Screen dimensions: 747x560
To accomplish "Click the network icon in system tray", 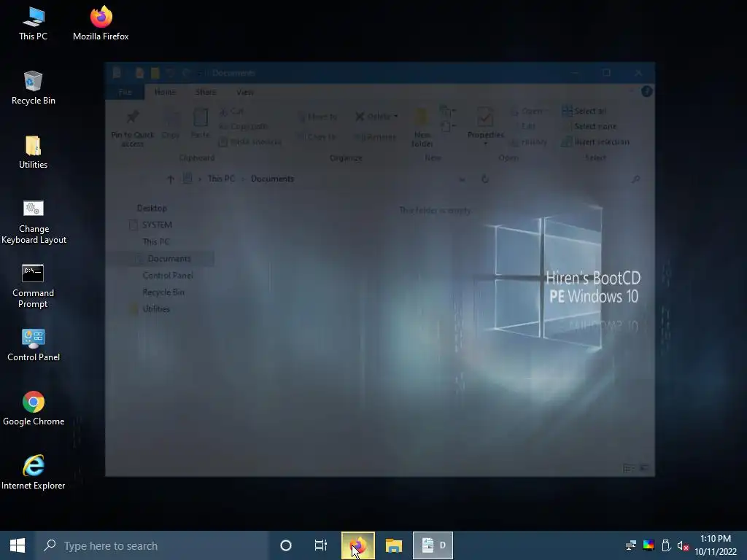I will 631,545.
